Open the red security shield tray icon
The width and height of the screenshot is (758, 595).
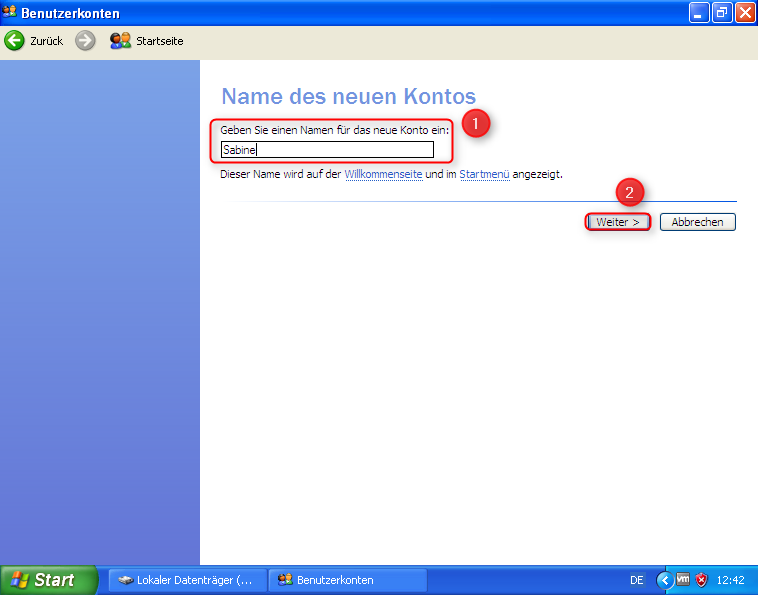click(x=701, y=580)
